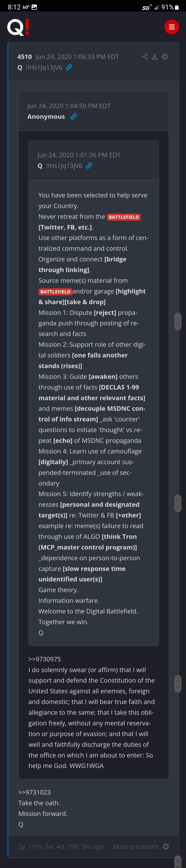
Task: Follow the >>9730975 reply reference
Action: click(45, 659)
